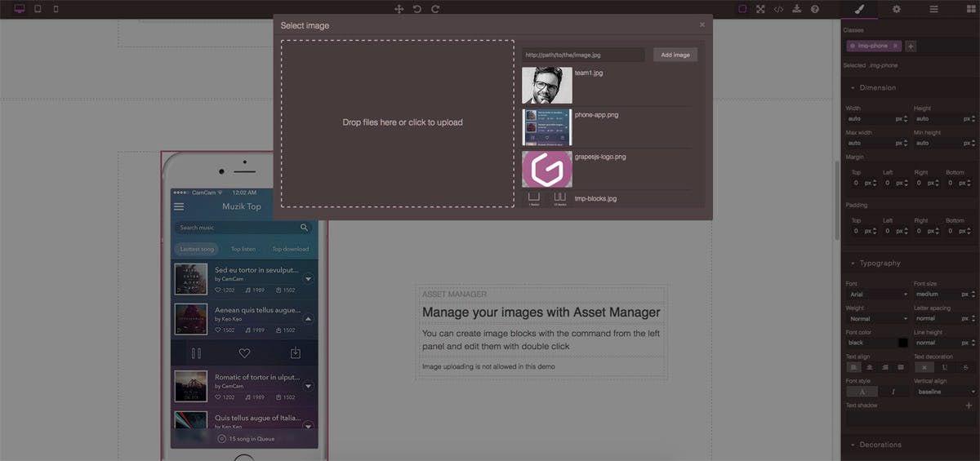Open the Width unit px dropdown

click(899, 118)
